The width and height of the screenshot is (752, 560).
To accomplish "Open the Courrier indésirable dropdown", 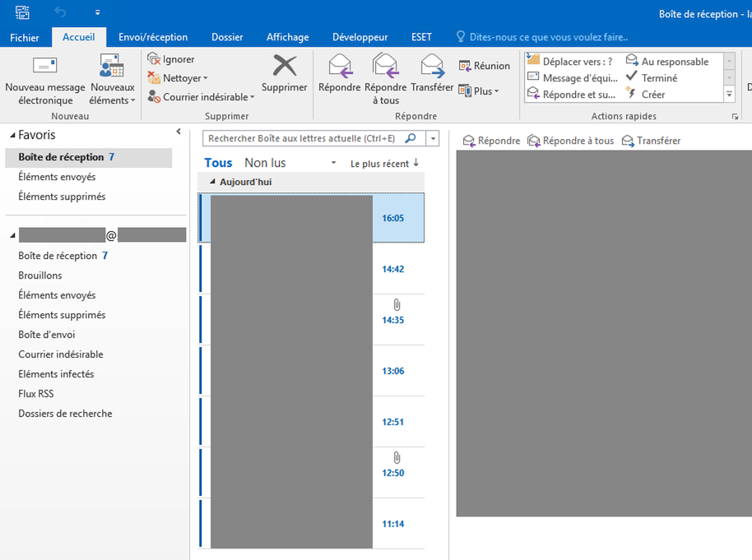I will click(x=201, y=97).
